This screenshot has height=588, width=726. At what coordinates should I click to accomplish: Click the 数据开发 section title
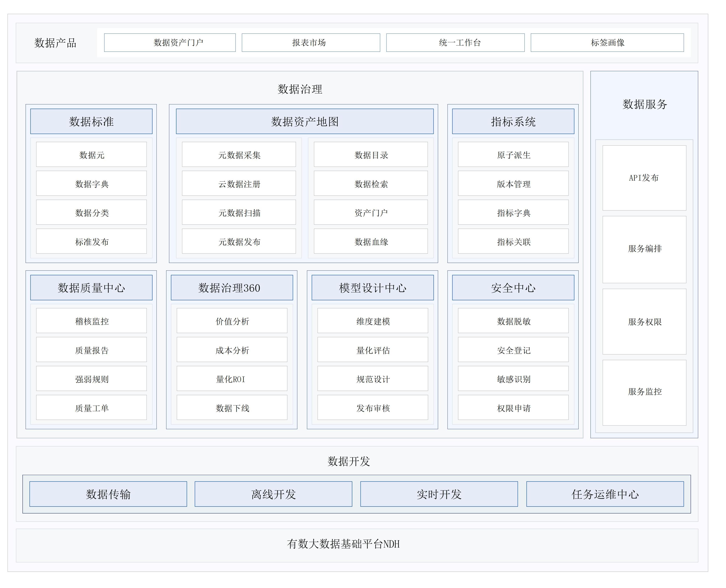(x=349, y=461)
